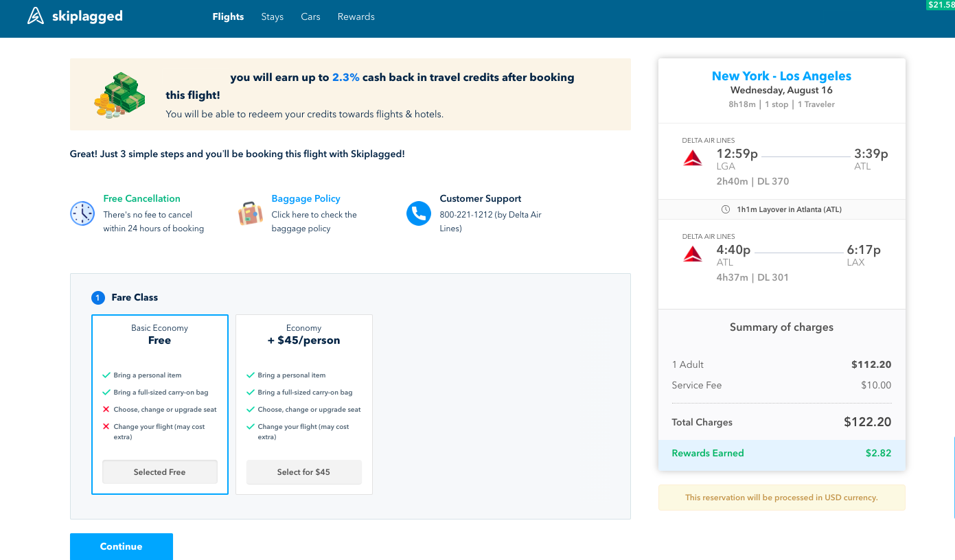Click the layover clock icon in Atlanta row

tap(726, 209)
